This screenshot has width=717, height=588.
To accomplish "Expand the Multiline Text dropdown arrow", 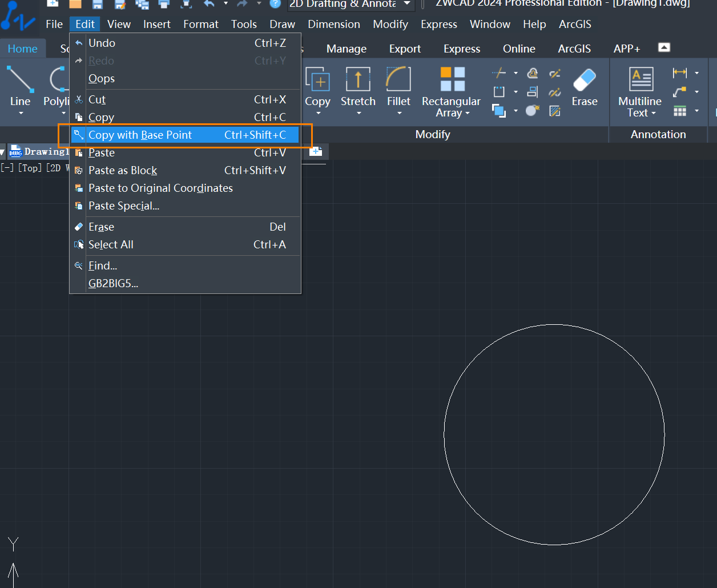I will coord(654,113).
